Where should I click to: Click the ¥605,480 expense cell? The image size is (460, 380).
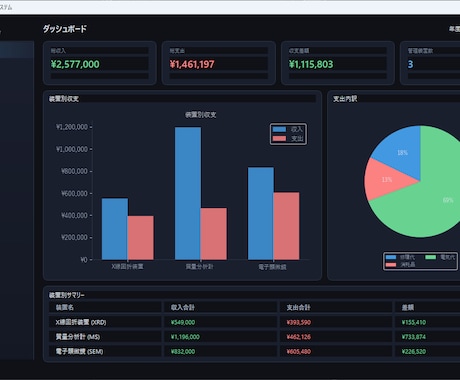click(299, 352)
